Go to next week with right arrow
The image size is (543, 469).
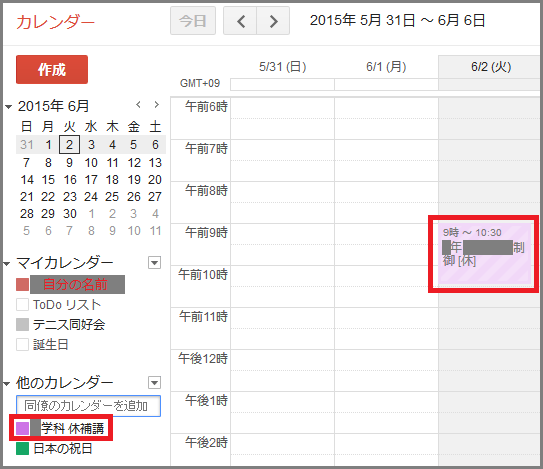coord(273,21)
